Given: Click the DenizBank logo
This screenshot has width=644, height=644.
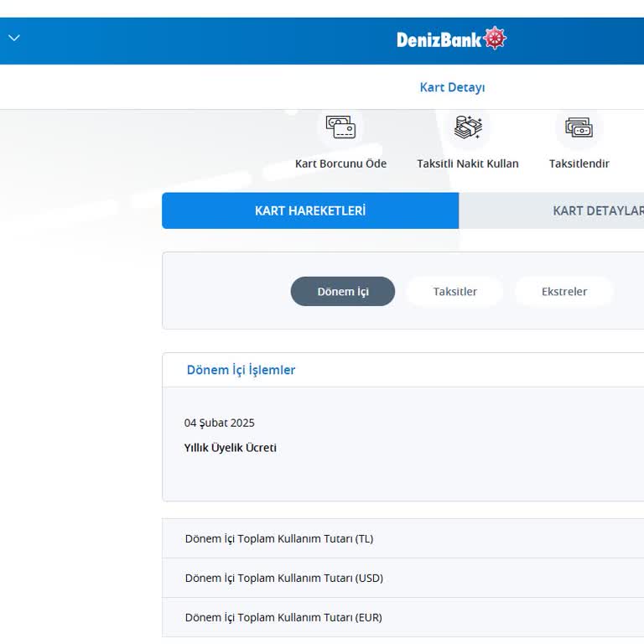Looking at the screenshot, I should click(451, 39).
